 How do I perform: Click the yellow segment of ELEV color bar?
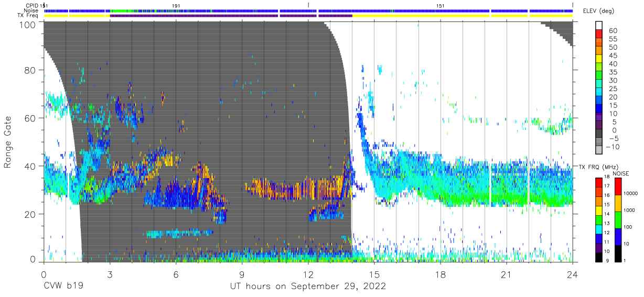(599, 60)
